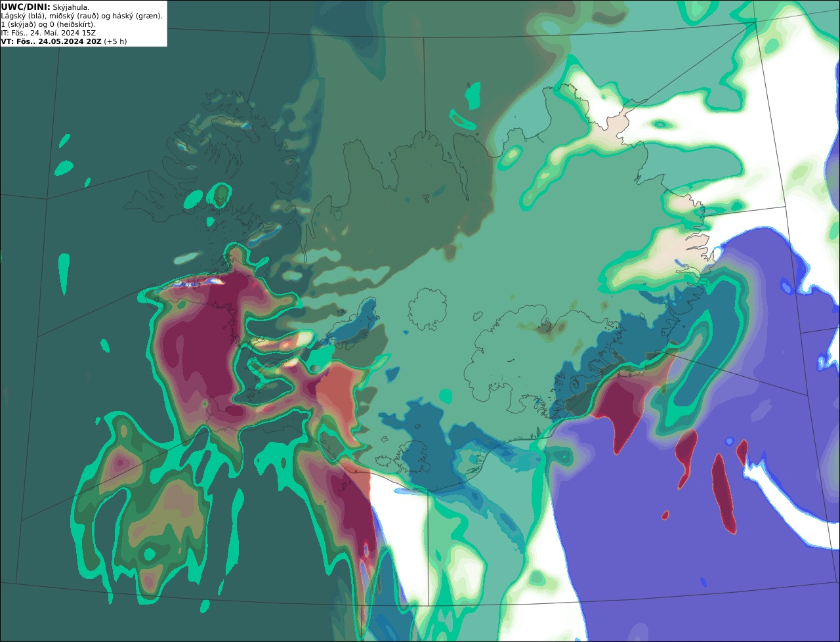Click the 'UWC/DINI: Skýjahula.' title text

[45, 7]
